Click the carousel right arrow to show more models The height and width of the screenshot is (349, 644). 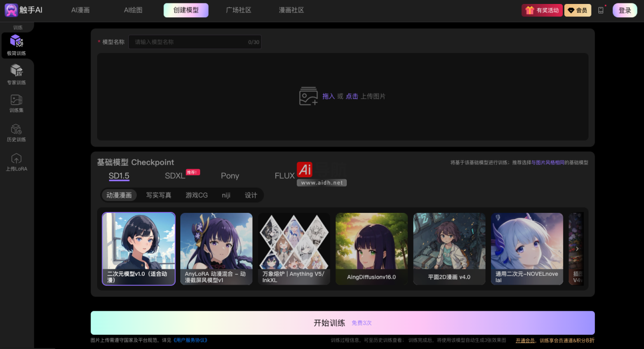click(577, 249)
